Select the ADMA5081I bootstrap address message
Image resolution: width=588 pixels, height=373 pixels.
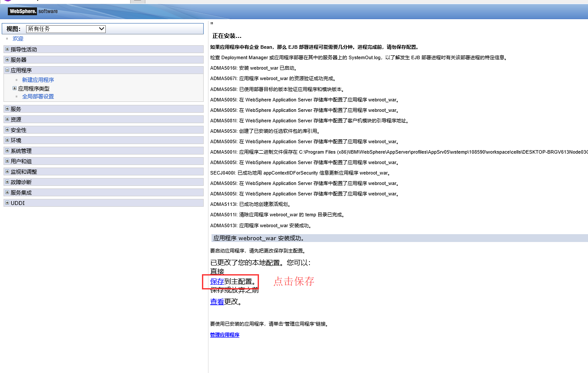point(309,121)
